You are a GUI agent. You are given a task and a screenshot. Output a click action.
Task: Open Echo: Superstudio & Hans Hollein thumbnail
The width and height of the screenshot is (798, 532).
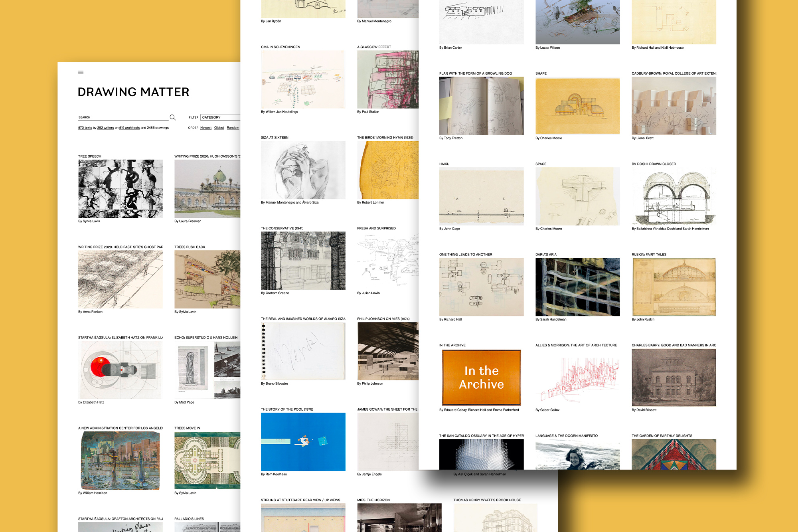pos(207,370)
